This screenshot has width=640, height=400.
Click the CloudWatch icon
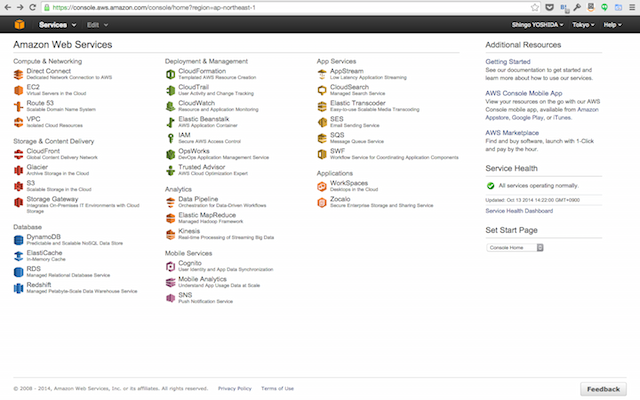(x=170, y=106)
